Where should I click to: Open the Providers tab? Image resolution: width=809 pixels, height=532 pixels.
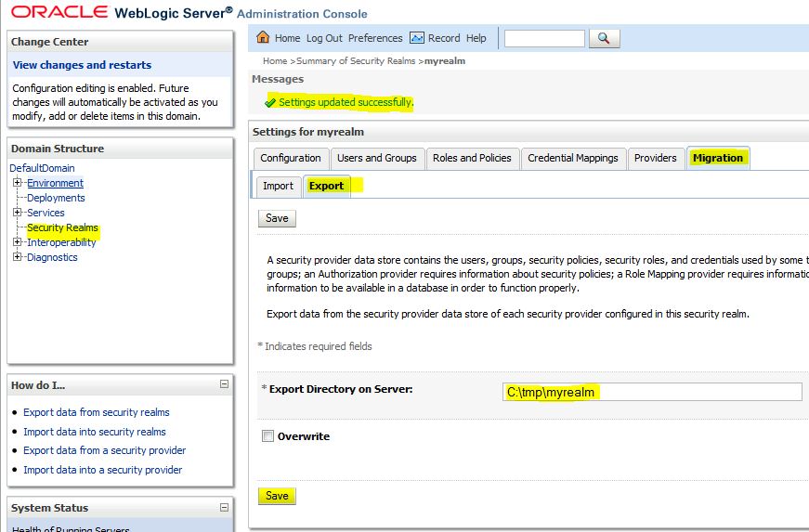tap(655, 158)
